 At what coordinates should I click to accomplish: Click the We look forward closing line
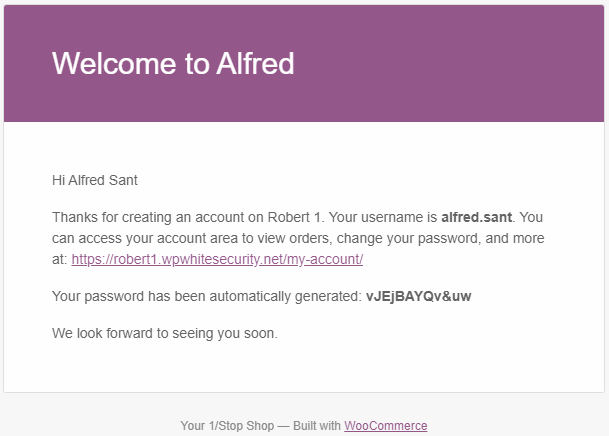click(x=165, y=333)
